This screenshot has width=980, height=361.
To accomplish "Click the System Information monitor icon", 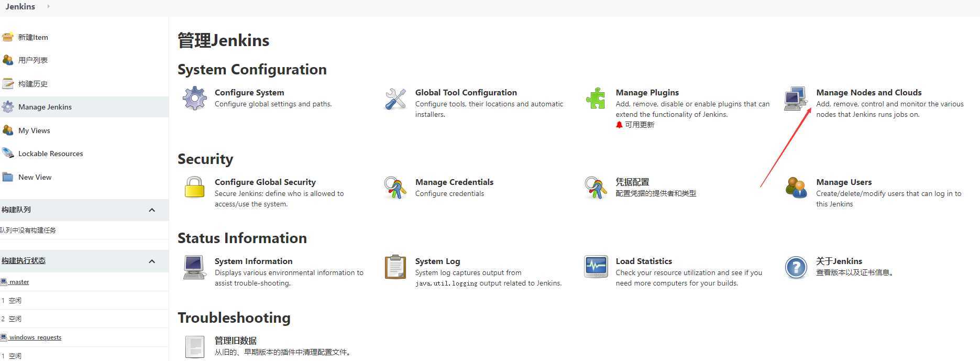I will 194,267.
